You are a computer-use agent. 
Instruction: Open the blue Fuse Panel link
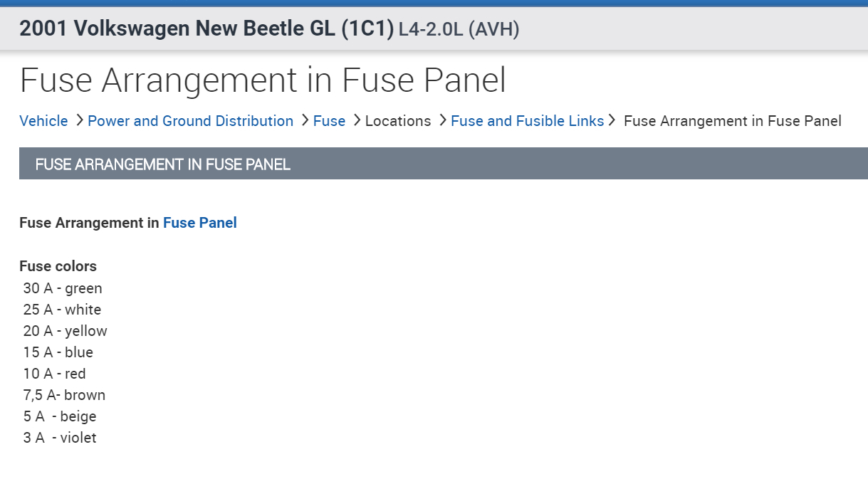pyautogui.click(x=199, y=223)
